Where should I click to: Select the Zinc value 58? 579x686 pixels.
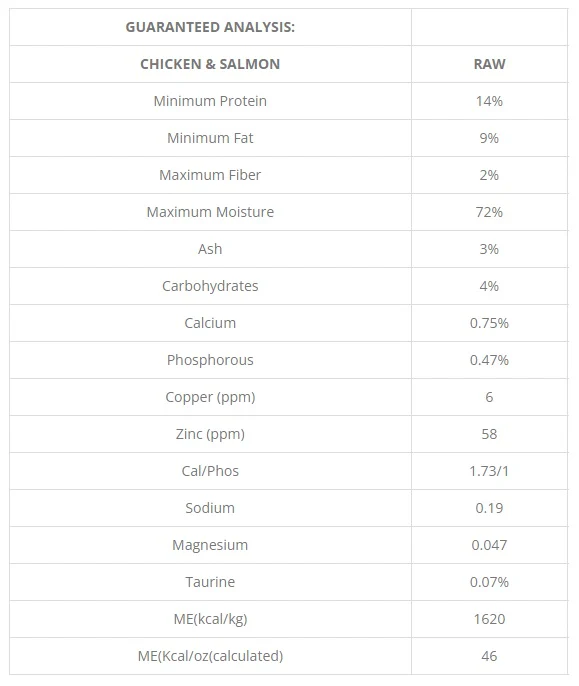click(489, 434)
